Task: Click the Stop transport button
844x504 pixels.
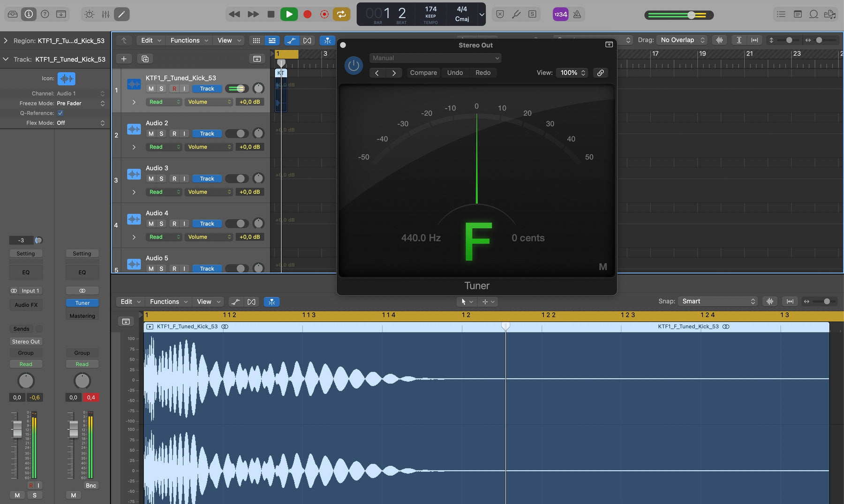Action: [x=271, y=14]
